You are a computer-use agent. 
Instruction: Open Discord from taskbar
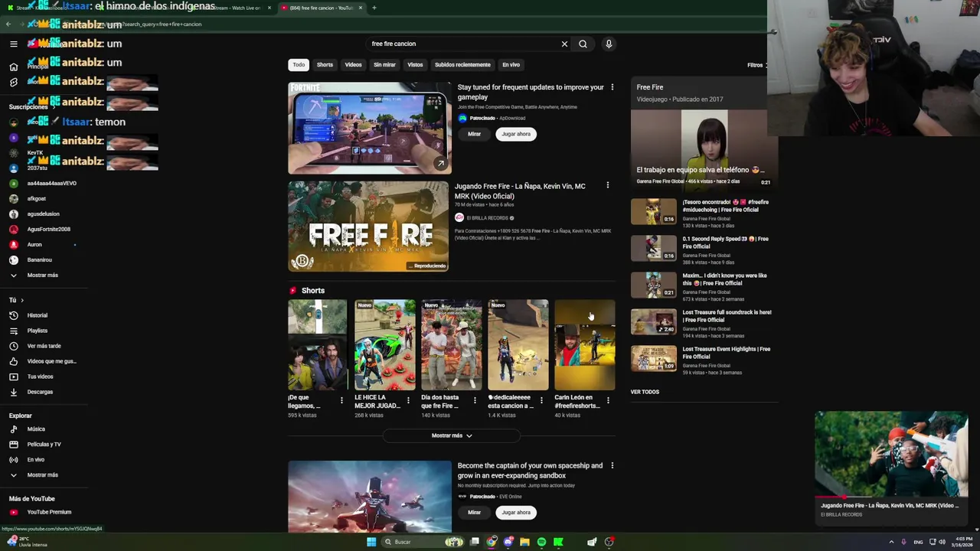click(x=508, y=542)
